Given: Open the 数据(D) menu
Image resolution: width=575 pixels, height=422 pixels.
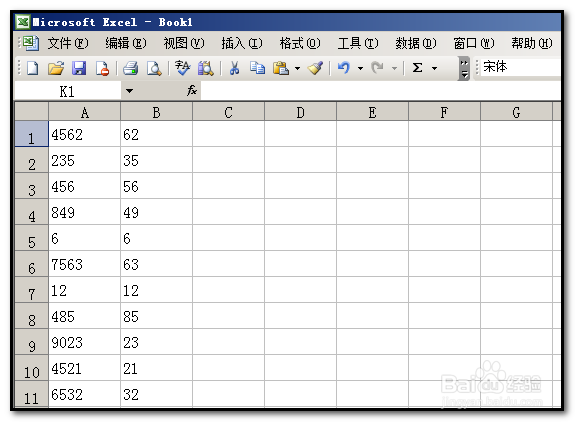Looking at the screenshot, I should pos(415,43).
